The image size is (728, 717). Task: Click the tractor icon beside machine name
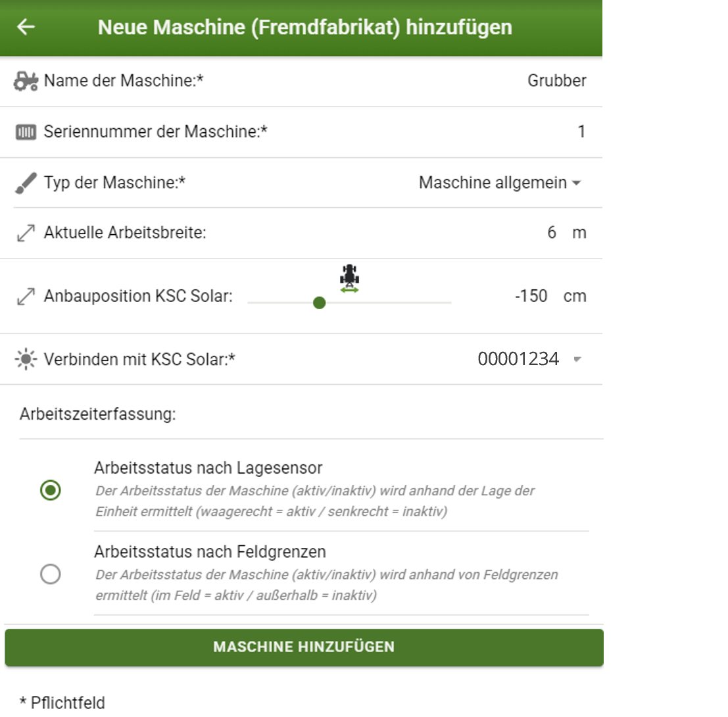pos(26,82)
